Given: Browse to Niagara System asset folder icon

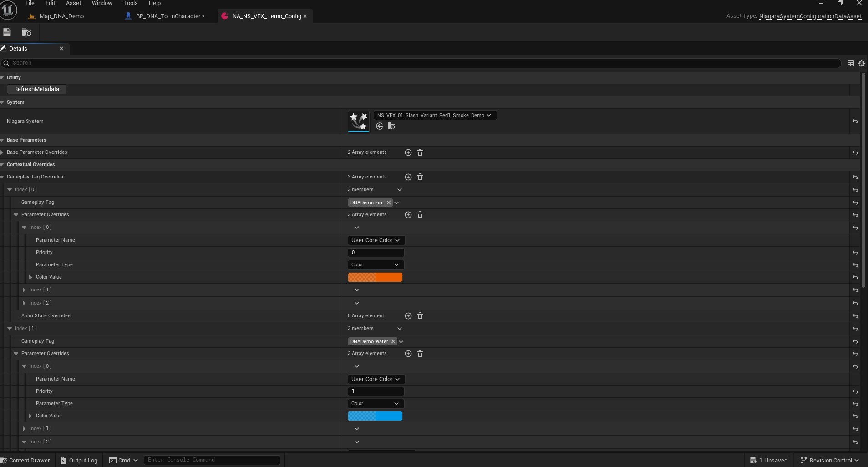Looking at the screenshot, I should click(x=391, y=126).
